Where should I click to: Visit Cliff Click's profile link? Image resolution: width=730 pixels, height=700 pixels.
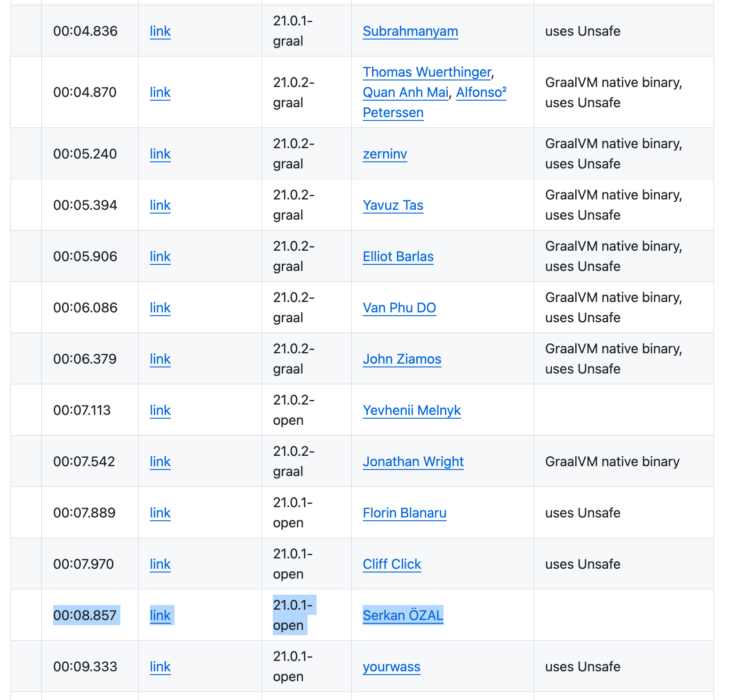pos(392,564)
